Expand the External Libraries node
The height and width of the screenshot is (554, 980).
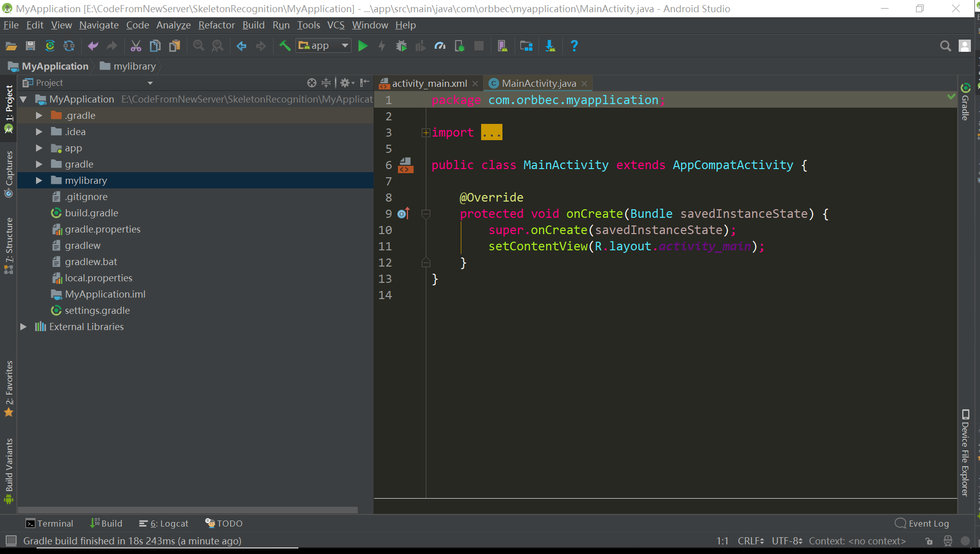(23, 327)
